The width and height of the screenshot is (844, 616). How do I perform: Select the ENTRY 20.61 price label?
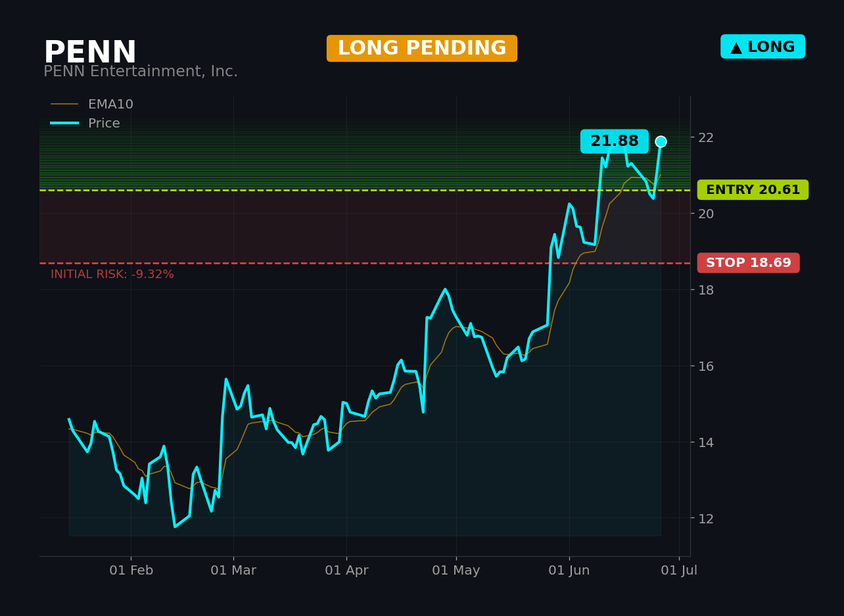tap(753, 190)
